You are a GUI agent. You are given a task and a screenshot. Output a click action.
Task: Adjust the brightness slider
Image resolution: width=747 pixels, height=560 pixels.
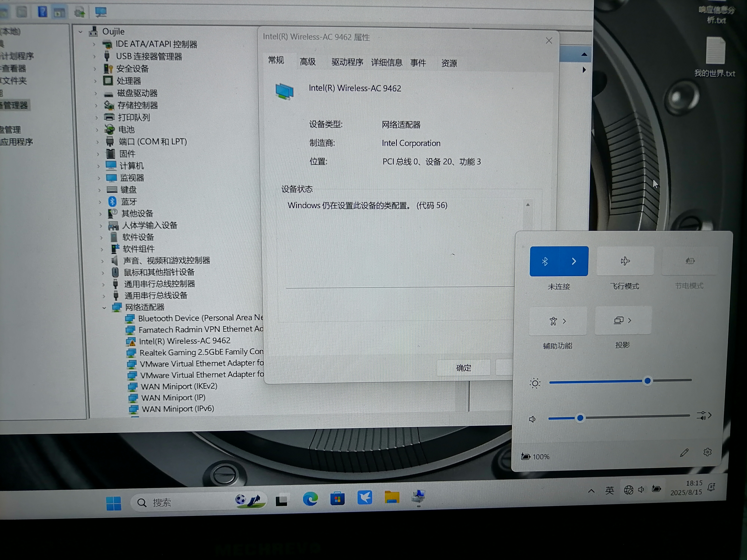coord(647,381)
